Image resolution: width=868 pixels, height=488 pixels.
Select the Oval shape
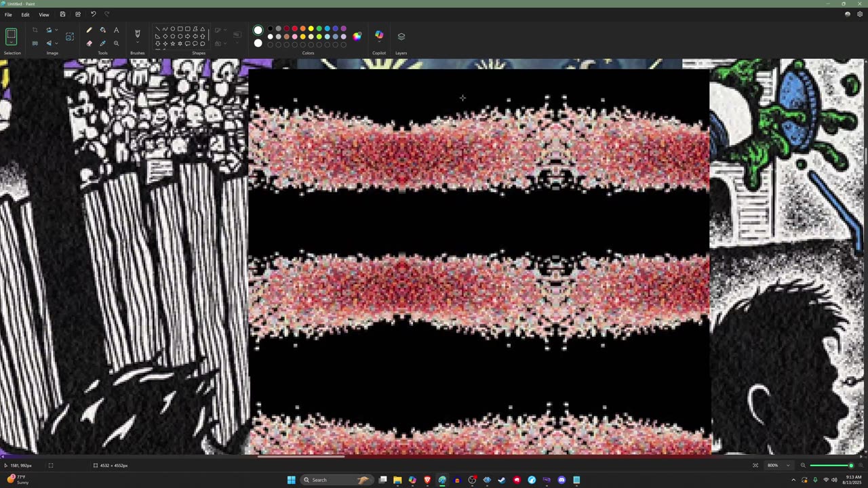click(172, 29)
